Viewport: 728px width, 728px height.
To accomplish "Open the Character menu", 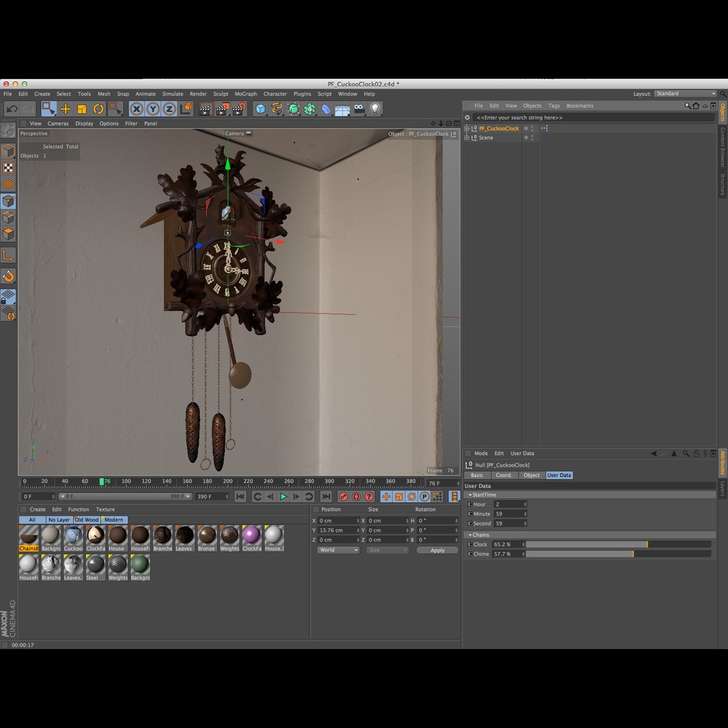I will [x=275, y=94].
